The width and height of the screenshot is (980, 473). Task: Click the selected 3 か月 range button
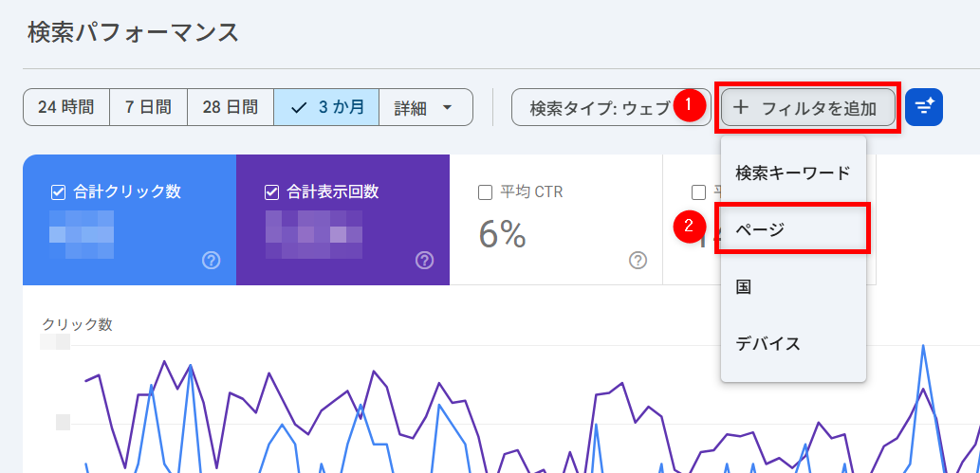pyautogui.click(x=327, y=107)
